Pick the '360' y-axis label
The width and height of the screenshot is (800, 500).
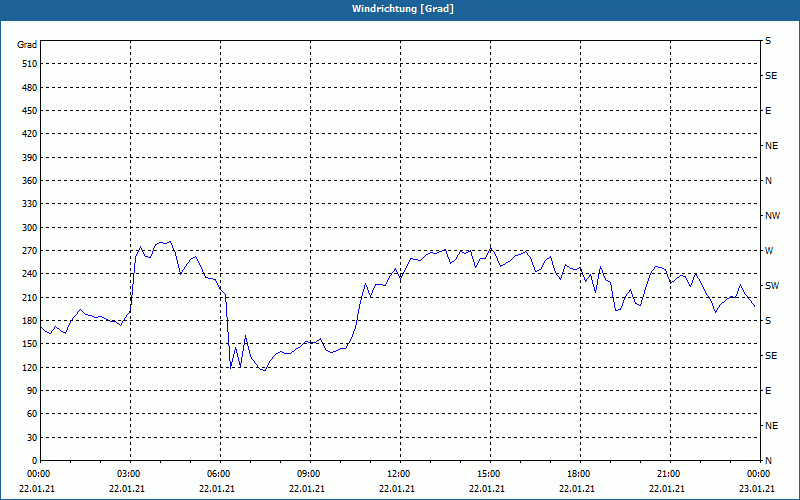30,181
